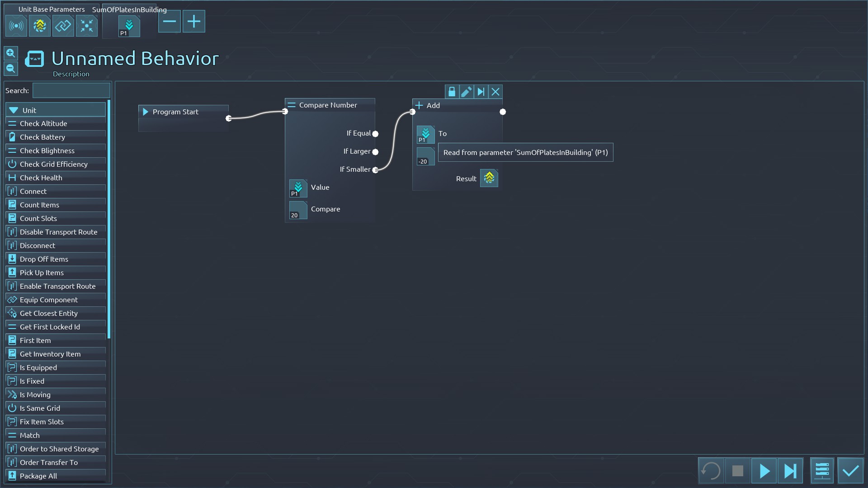Toggle the lock icon on Add node

click(x=452, y=92)
